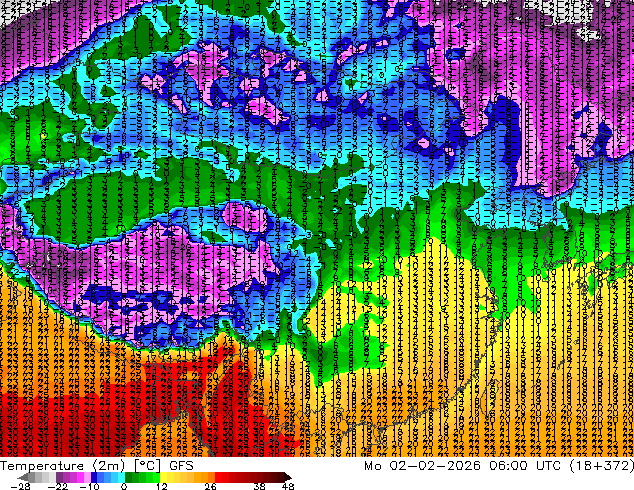Viewport: 634px width, 490px height.
Task: Click the 'Mo 02-02-2026 06:00 UTC' timestamp
Action: tap(464, 466)
